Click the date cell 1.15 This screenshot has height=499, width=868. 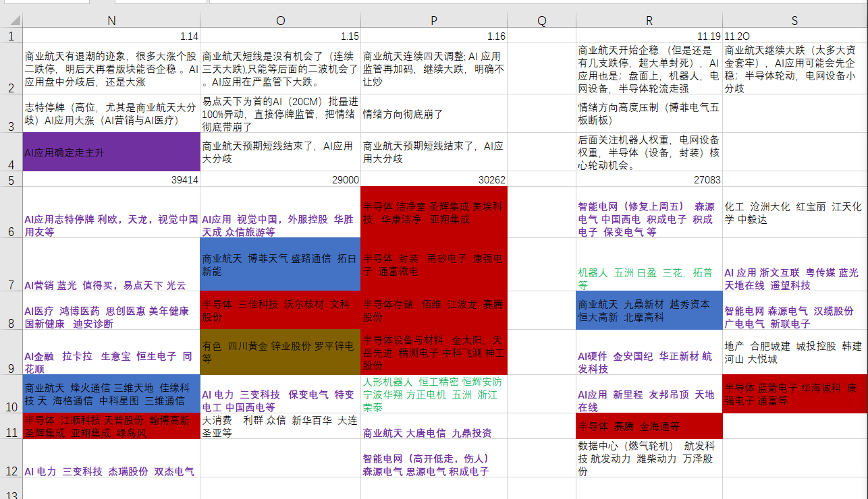pyautogui.click(x=280, y=36)
